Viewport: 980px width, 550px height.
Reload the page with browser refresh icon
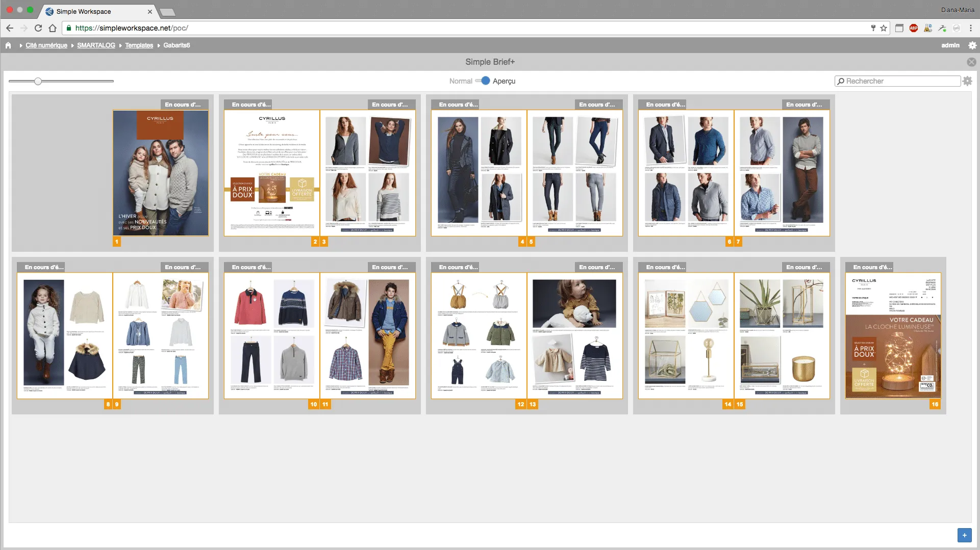point(38,28)
